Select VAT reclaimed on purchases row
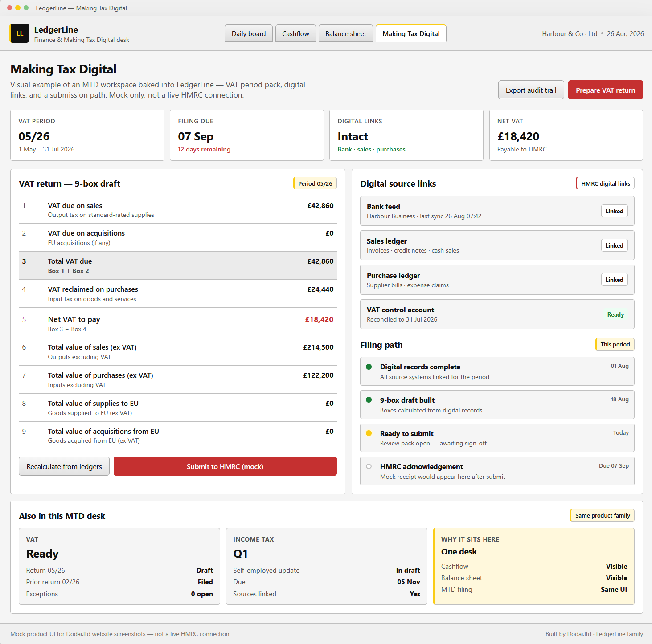The height and width of the screenshot is (644, 652). click(178, 294)
